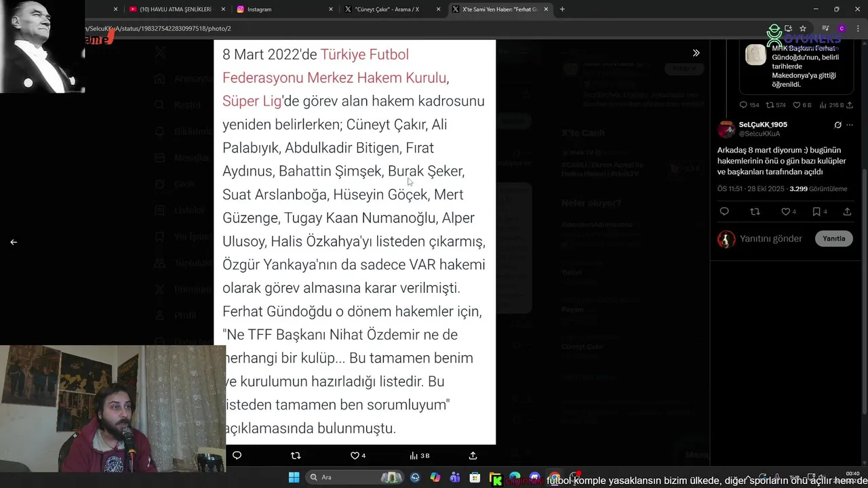Image resolution: width=868 pixels, height=488 pixels.
Task: Open the SeLÇuKK_1905 display name link
Action: click(x=763, y=125)
